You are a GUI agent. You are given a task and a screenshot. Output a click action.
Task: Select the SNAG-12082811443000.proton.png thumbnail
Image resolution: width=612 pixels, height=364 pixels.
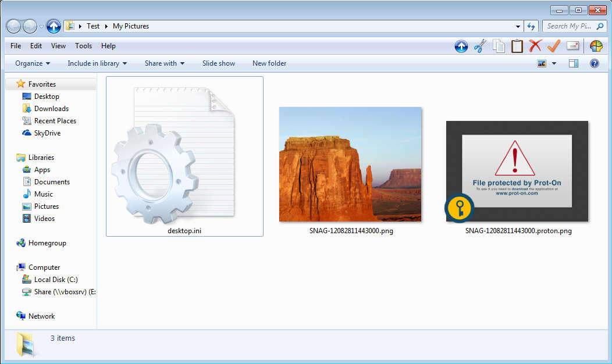click(517, 172)
